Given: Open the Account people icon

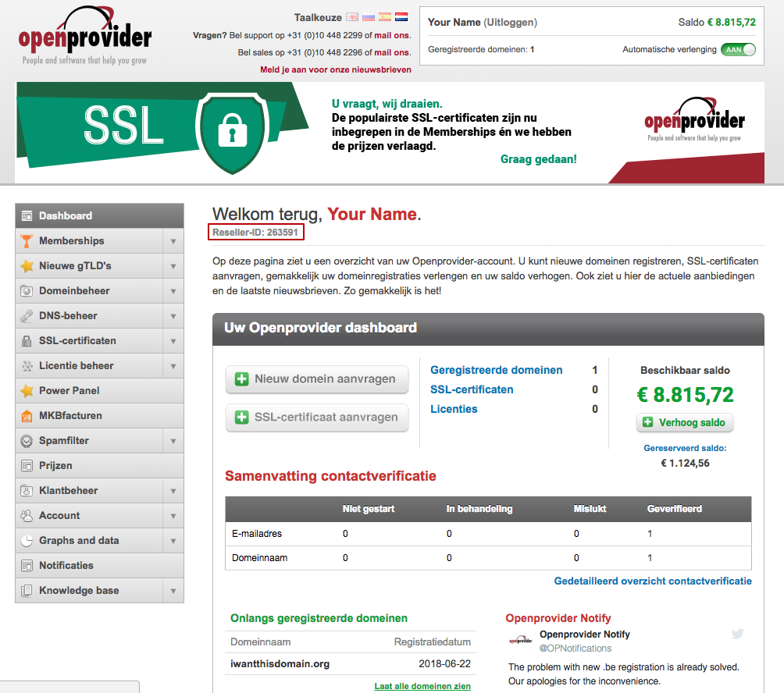Looking at the screenshot, I should [x=27, y=516].
